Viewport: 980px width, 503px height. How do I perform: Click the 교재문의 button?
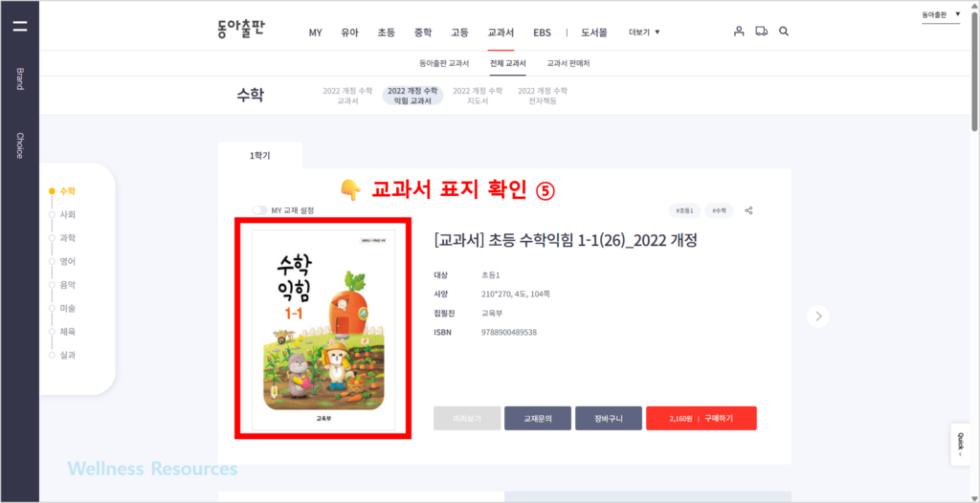click(538, 419)
